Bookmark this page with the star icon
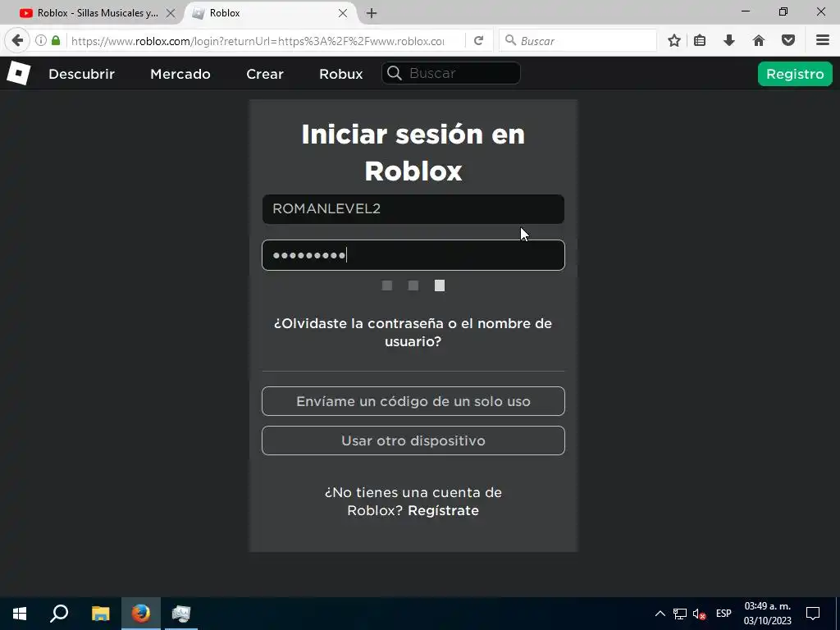This screenshot has width=840, height=630. [x=674, y=40]
